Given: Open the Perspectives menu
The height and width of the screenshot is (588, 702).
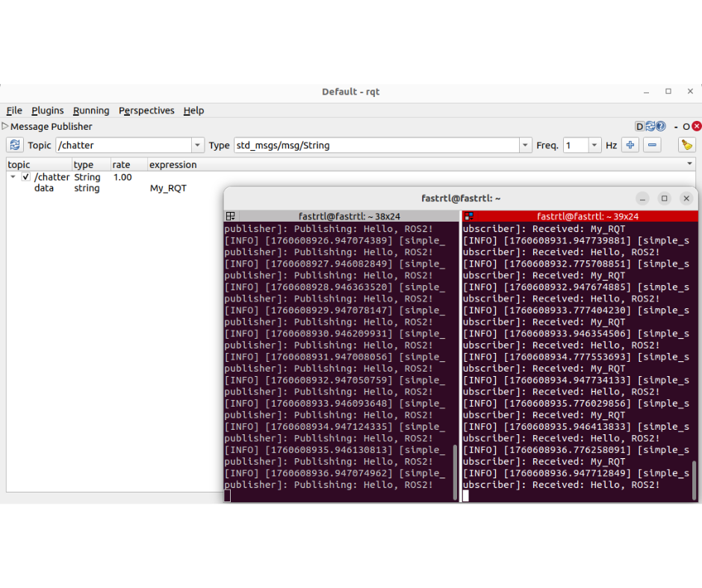Looking at the screenshot, I should (146, 110).
